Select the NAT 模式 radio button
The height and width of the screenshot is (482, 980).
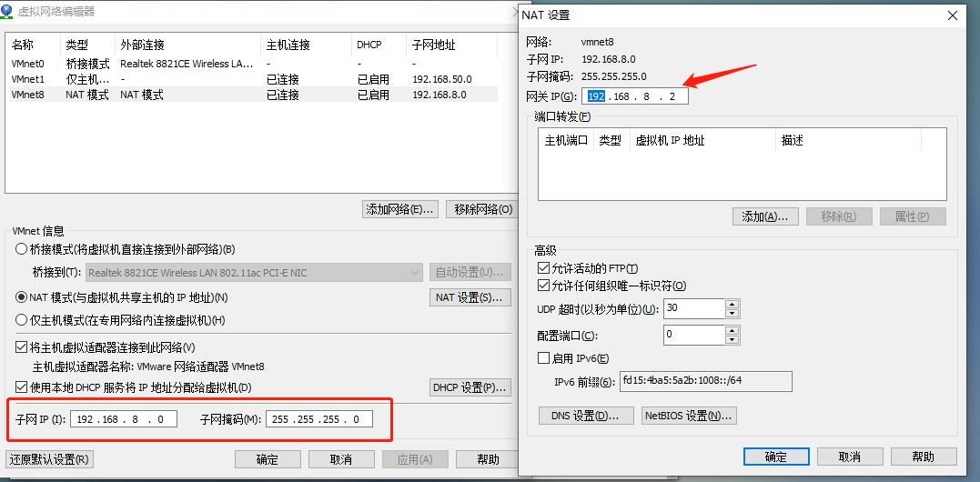click(21, 297)
